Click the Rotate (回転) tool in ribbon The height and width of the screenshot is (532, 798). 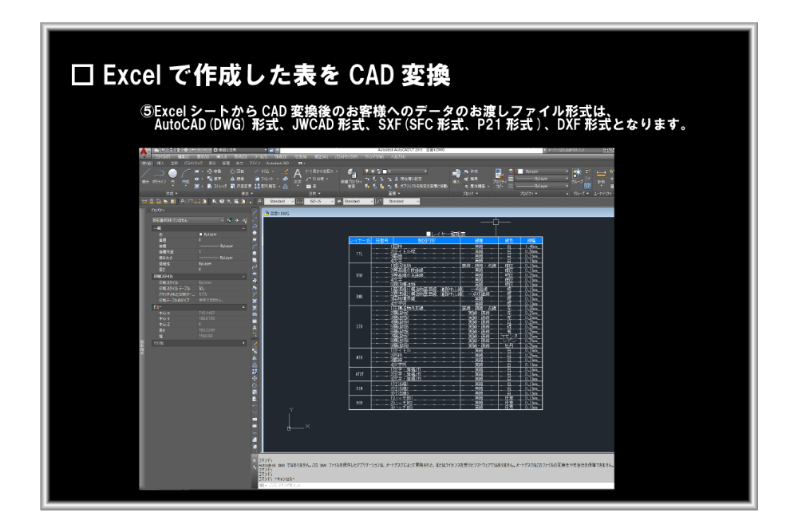pos(237,171)
